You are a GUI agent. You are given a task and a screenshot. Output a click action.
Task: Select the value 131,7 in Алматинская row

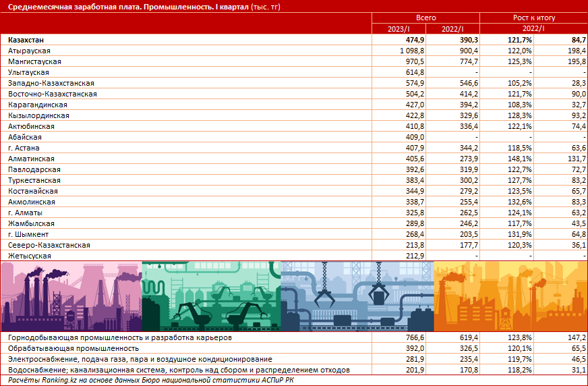(x=577, y=159)
